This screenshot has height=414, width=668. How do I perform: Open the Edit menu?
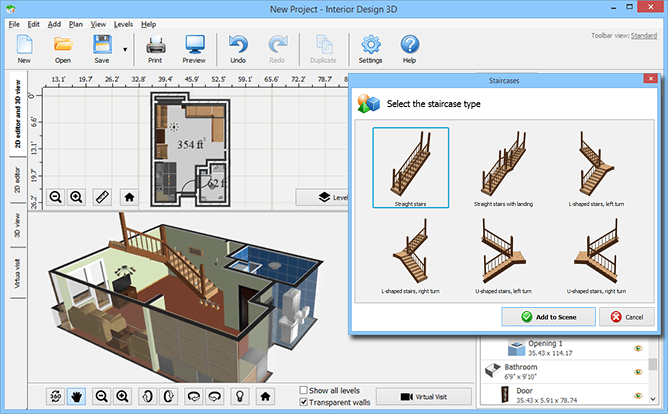point(34,24)
